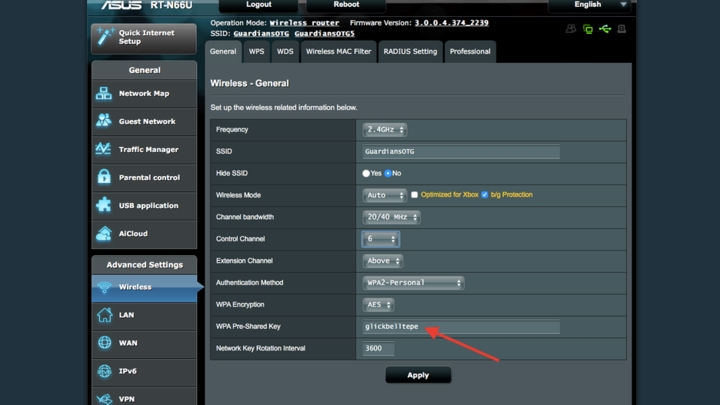Open WAN settings
Viewport: 720px width, 405px height.
coord(144,343)
